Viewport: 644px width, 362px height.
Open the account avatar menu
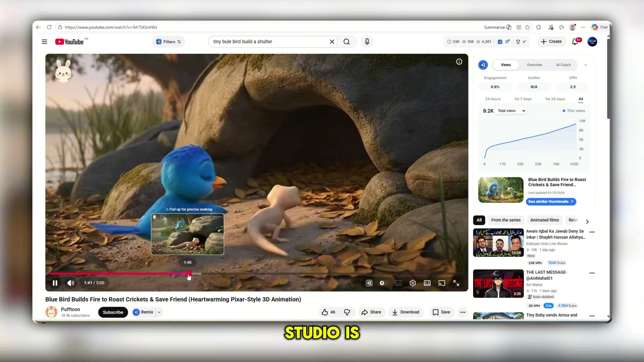[592, 42]
